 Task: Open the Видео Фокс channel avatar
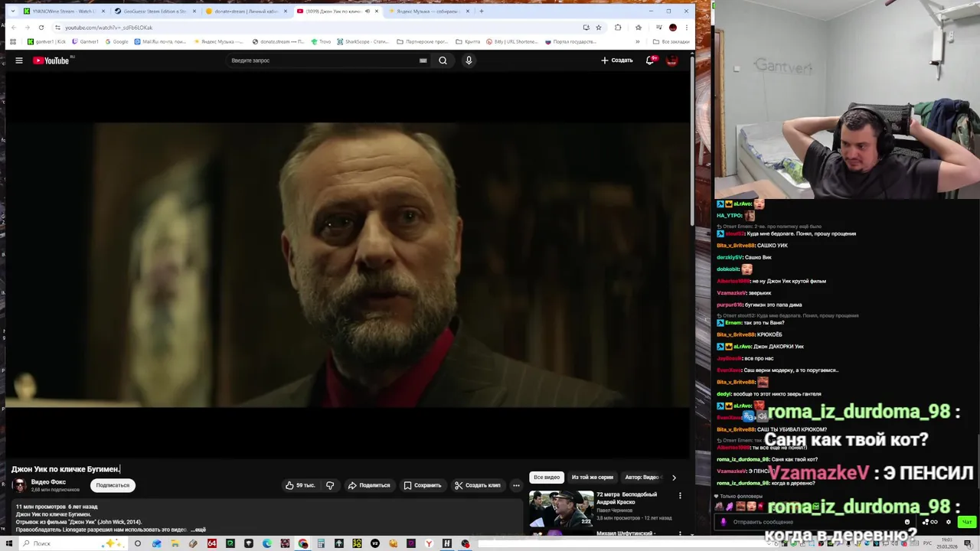tap(19, 485)
